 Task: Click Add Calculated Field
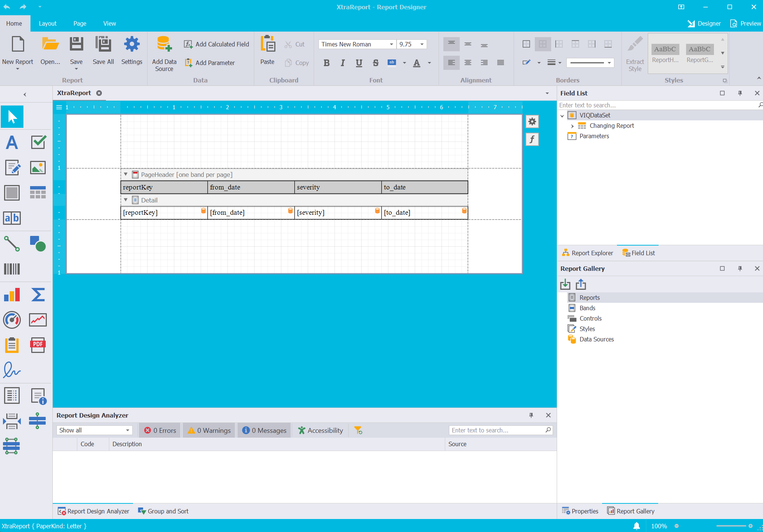pyautogui.click(x=217, y=44)
